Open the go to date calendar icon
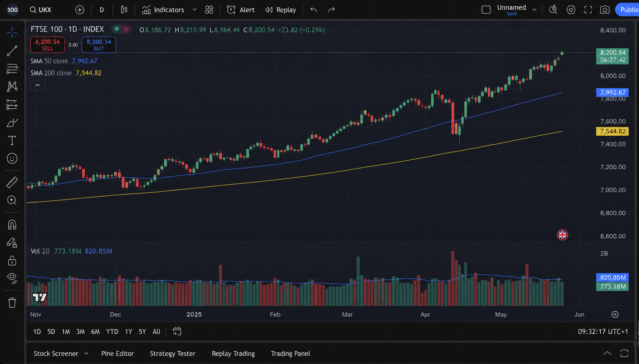 [177, 331]
